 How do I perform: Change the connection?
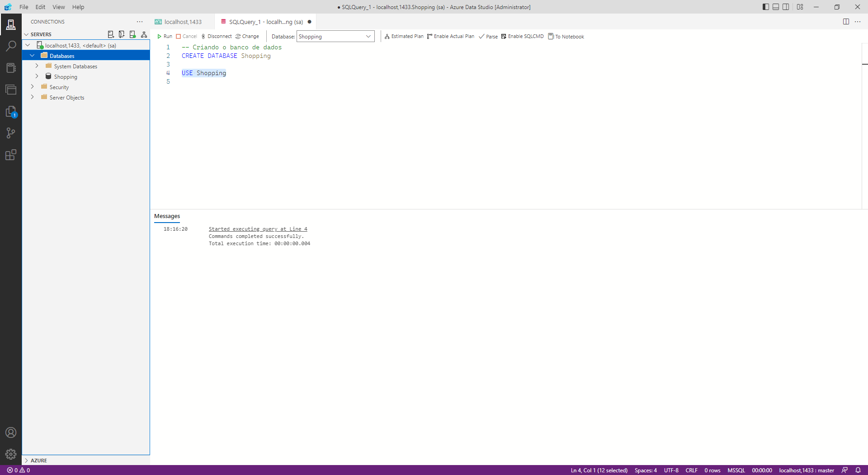coord(247,37)
